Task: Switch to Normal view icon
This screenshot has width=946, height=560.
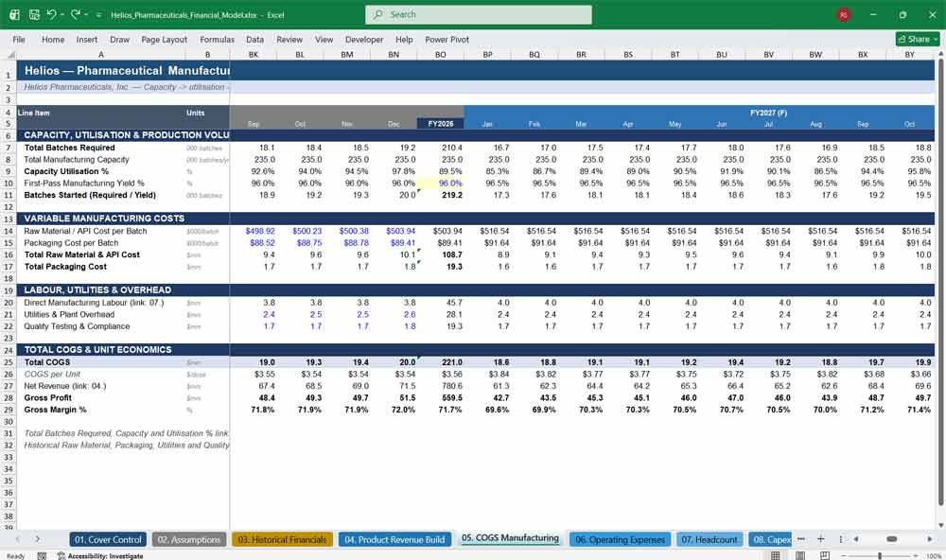Action: tap(776, 555)
